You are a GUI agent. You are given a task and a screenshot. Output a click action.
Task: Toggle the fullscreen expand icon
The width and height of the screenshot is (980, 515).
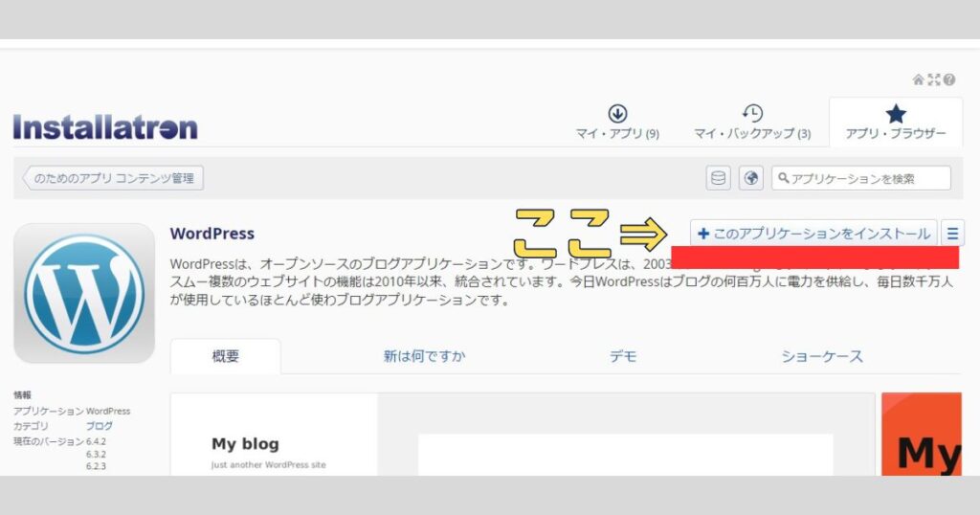click(934, 79)
